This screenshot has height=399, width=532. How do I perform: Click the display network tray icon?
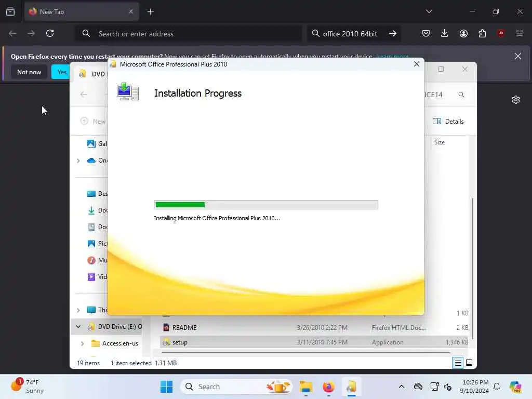coord(434,387)
